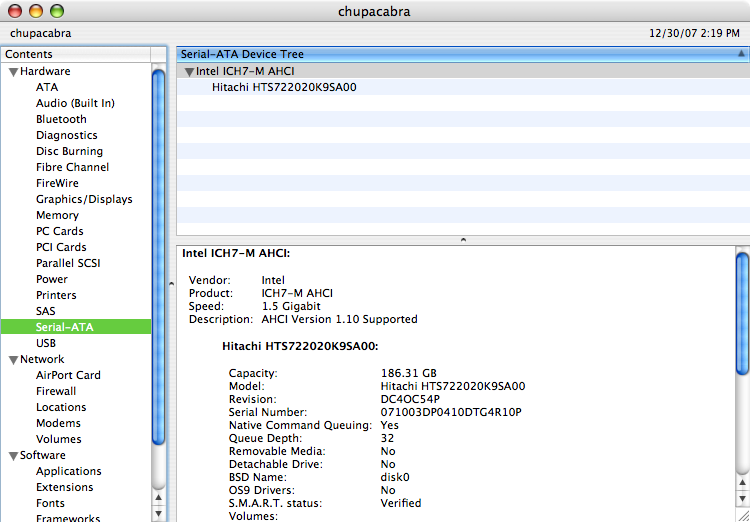Click the red close window button

[15, 11]
